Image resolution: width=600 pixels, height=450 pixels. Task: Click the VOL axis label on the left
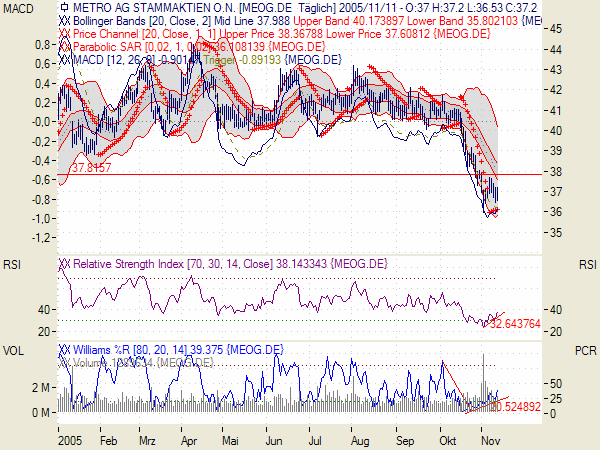click(14, 352)
